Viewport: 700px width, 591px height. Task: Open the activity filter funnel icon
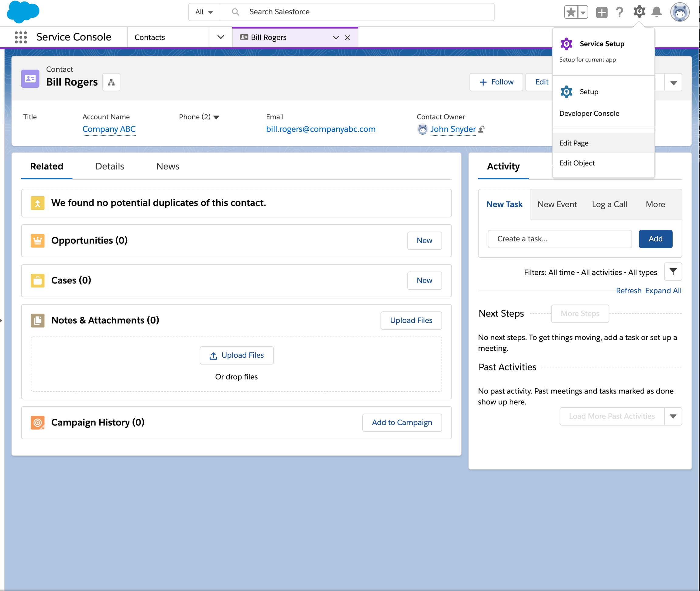(x=673, y=272)
